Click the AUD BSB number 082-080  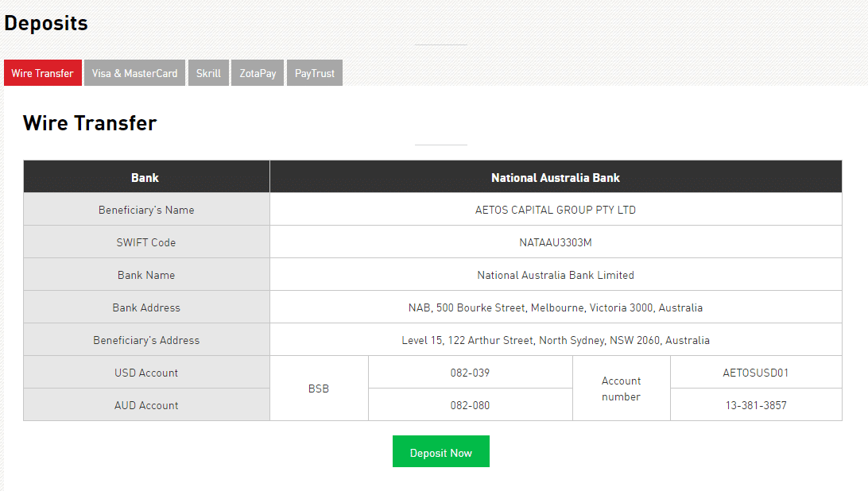(470, 405)
